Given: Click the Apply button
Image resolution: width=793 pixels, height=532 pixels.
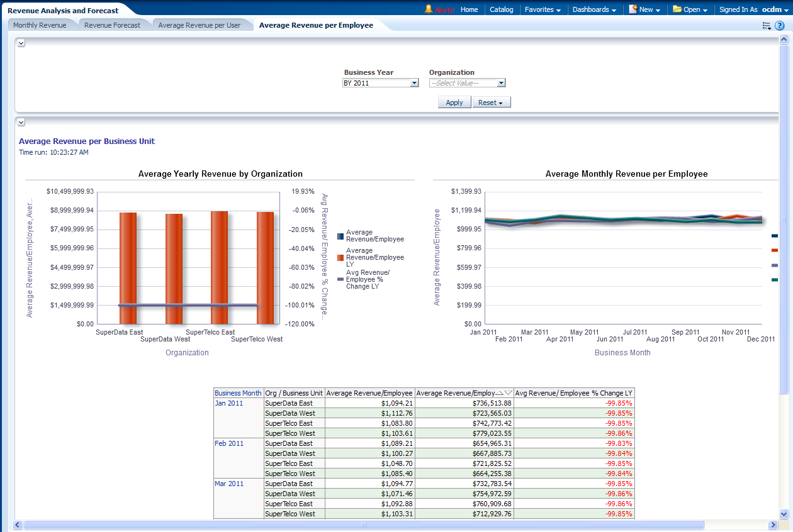Looking at the screenshot, I should click(x=454, y=103).
